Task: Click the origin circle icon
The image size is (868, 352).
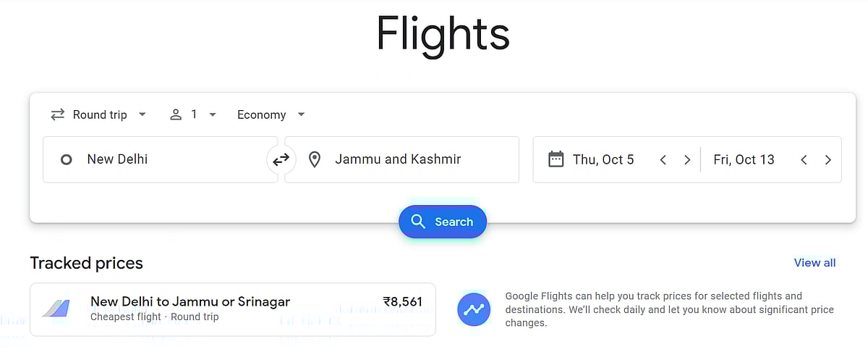Action: pos(66,159)
